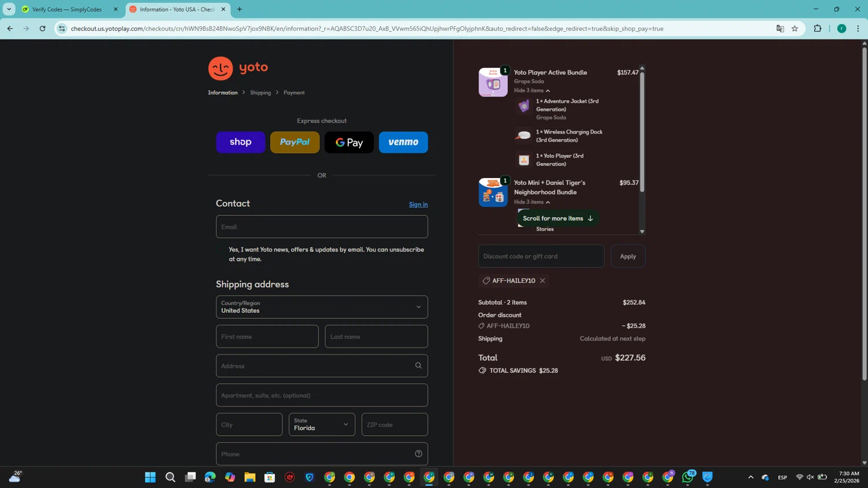Screen dimensions: 868x488
Task: Click the Yoto Player 3rd Generation thumbnail
Action: coord(524,160)
